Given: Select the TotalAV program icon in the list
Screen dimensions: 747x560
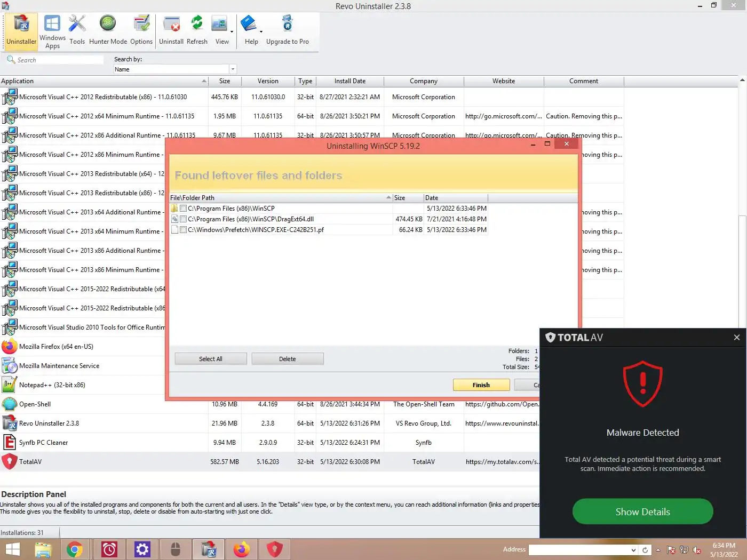Looking at the screenshot, I should 9,462.
